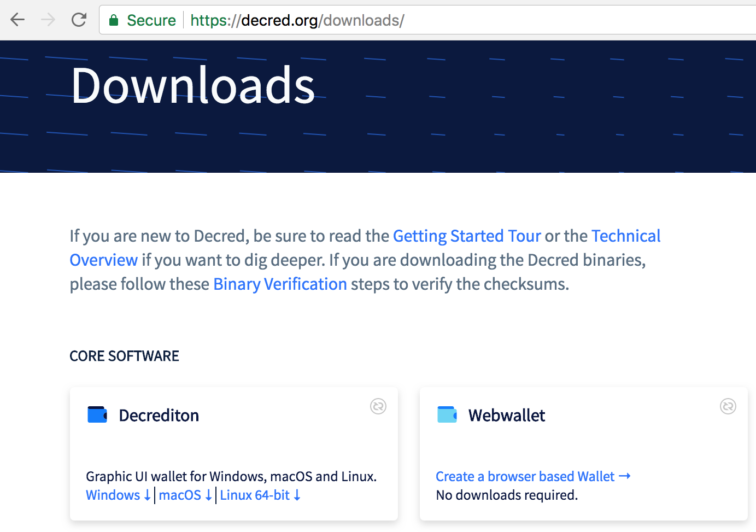This screenshot has width=756, height=532.
Task: Click the browser back arrow
Action: [17, 20]
